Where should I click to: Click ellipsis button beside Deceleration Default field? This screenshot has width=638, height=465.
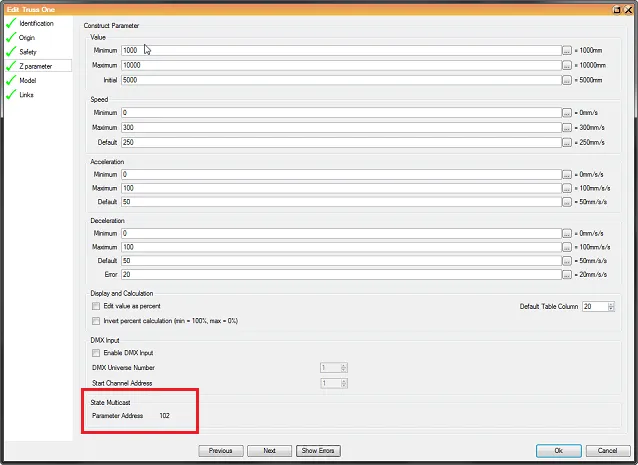(567, 261)
